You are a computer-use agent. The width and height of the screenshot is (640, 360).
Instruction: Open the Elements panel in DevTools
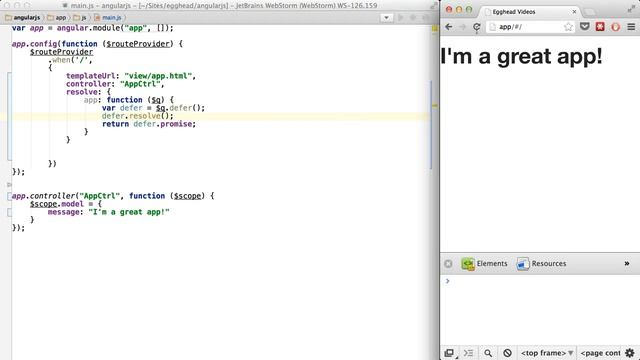(x=484, y=264)
